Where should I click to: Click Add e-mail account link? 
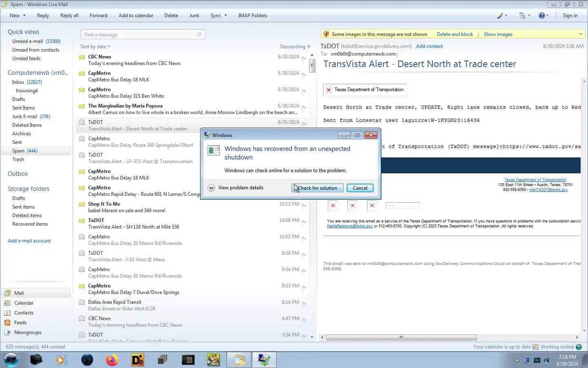[29, 241]
